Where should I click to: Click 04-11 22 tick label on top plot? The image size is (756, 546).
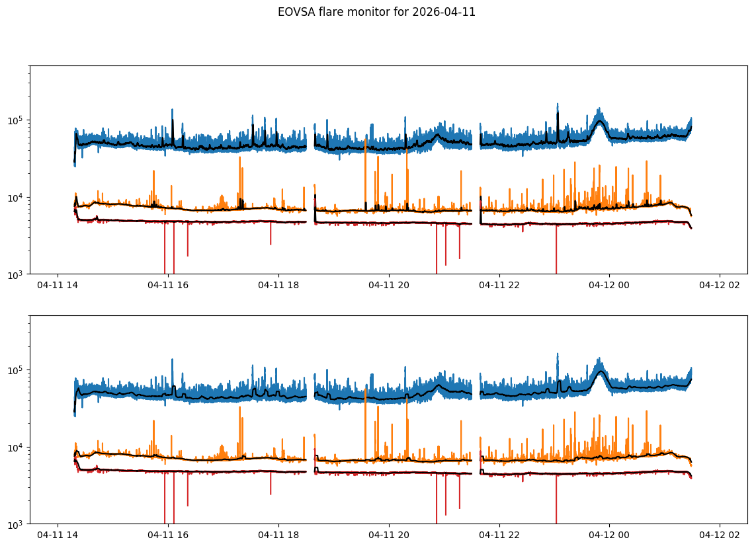(499, 286)
